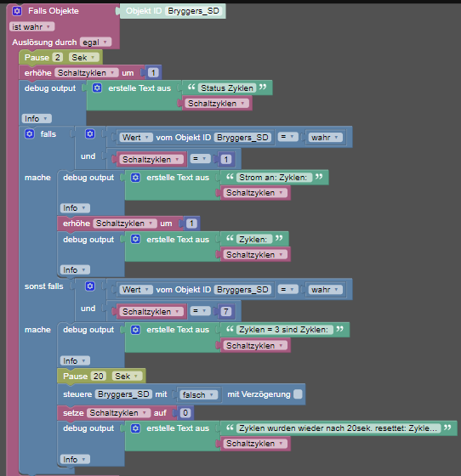The height and width of the screenshot is (476, 461).
Task: Open gear icon next to falls block
Action: point(30,134)
